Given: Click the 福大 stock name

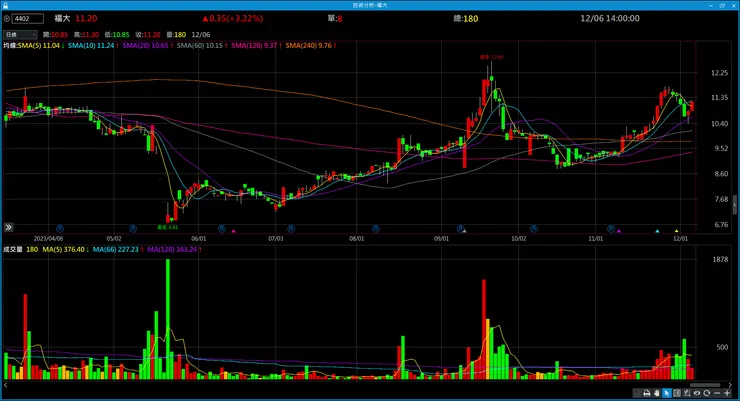Looking at the screenshot, I should pyautogui.click(x=62, y=18).
